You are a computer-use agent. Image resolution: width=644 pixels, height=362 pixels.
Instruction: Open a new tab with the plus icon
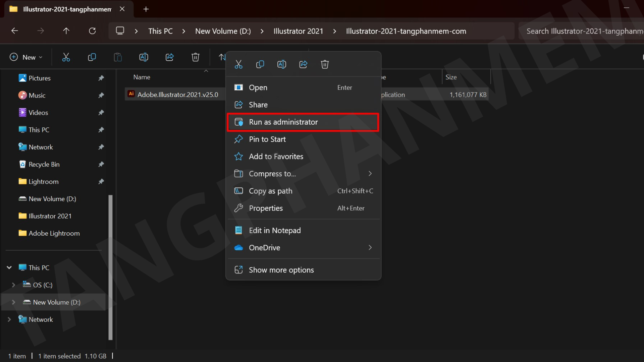click(x=146, y=9)
